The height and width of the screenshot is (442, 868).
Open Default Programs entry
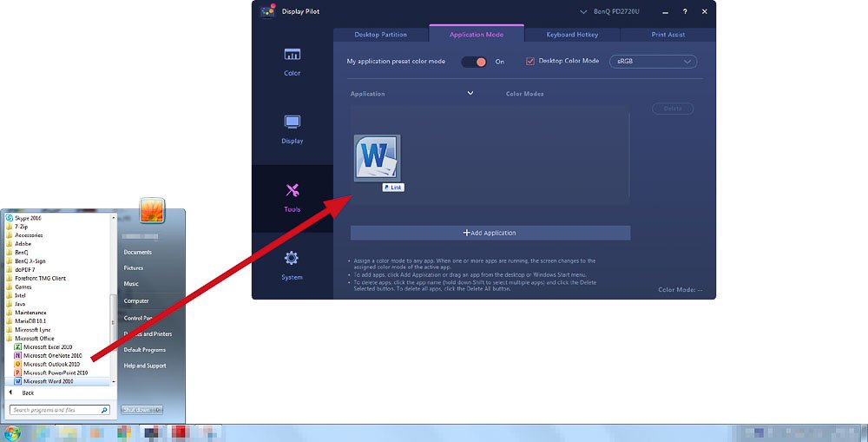pyautogui.click(x=144, y=350)
